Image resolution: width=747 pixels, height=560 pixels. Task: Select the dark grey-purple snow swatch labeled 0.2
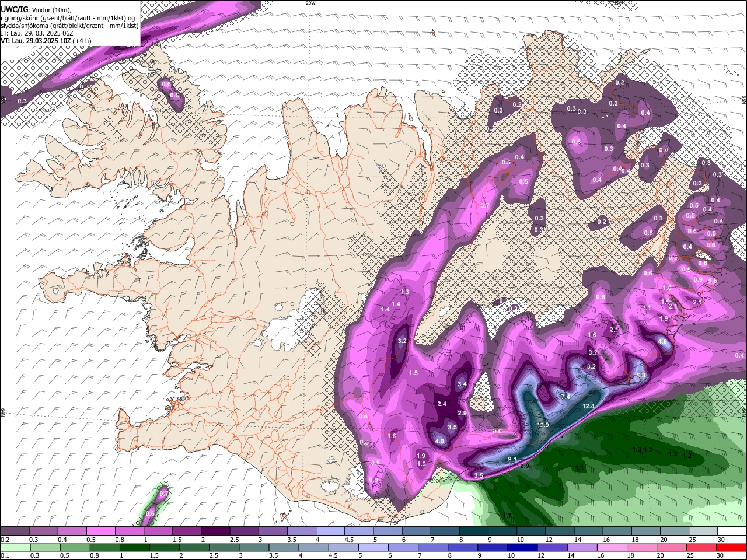tap(15, 531)
